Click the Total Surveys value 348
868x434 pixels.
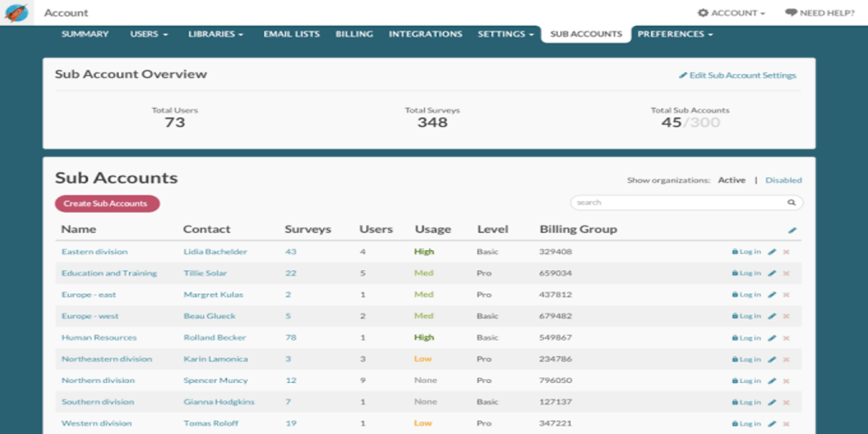pos(432,122)
